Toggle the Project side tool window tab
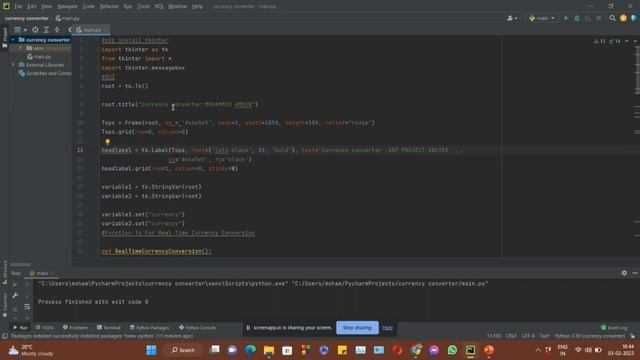 coord(4,38)
